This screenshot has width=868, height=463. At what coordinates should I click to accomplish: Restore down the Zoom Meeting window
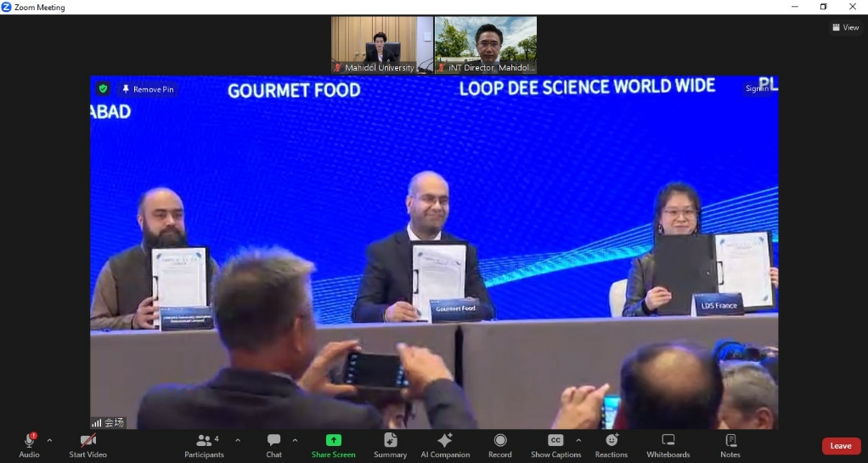point(824,7)
